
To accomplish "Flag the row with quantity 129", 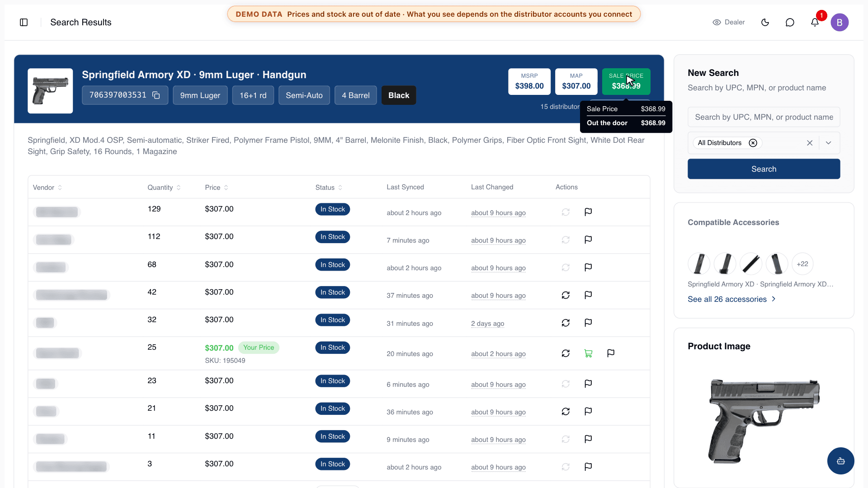I will pos(588,212).
